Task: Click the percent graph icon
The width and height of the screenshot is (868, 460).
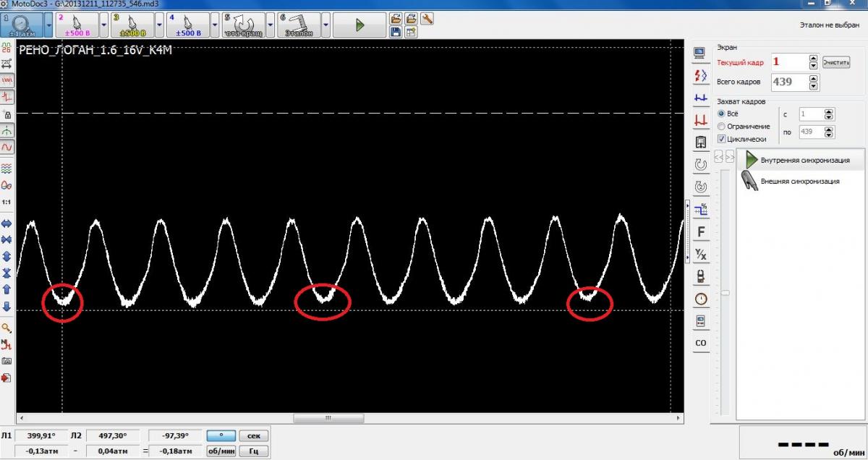Action: coord(699,210)
